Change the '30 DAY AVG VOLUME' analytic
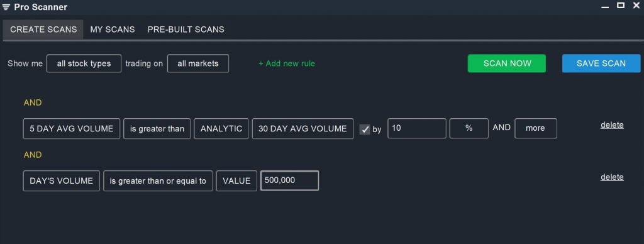 303,128
